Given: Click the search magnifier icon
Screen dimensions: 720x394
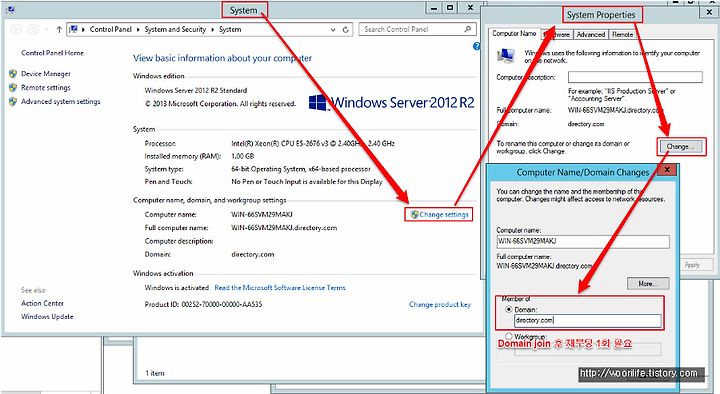Looking at the screenshot, I should (467, 29).
